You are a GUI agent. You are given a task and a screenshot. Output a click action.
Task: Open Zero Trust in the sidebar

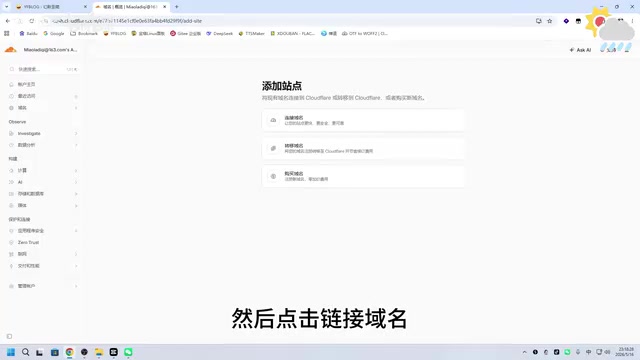point(28,242)
